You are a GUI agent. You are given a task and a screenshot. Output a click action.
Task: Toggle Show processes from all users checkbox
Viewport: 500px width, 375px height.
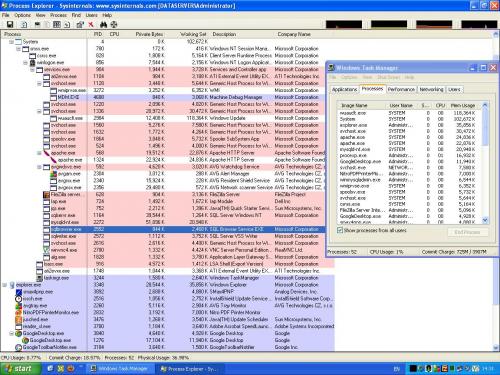pos(340,230)
